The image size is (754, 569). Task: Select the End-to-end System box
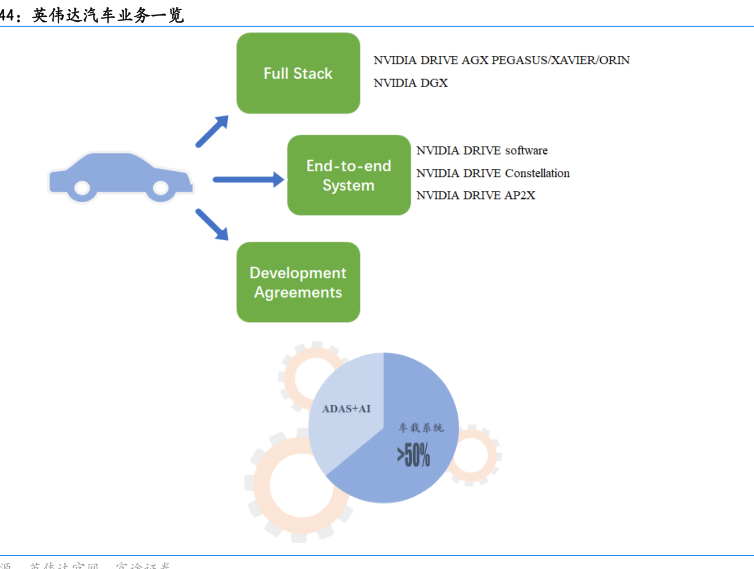(349, 175)
